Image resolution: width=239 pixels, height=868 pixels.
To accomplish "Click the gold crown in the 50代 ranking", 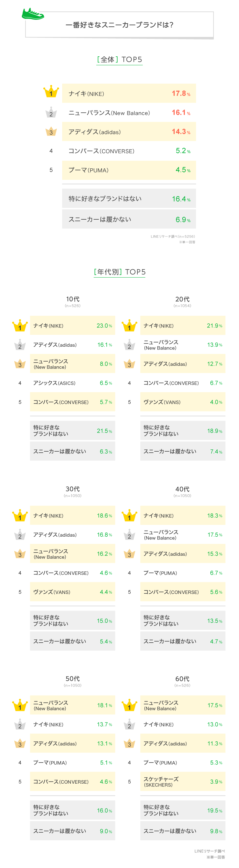I will point(20,705).
